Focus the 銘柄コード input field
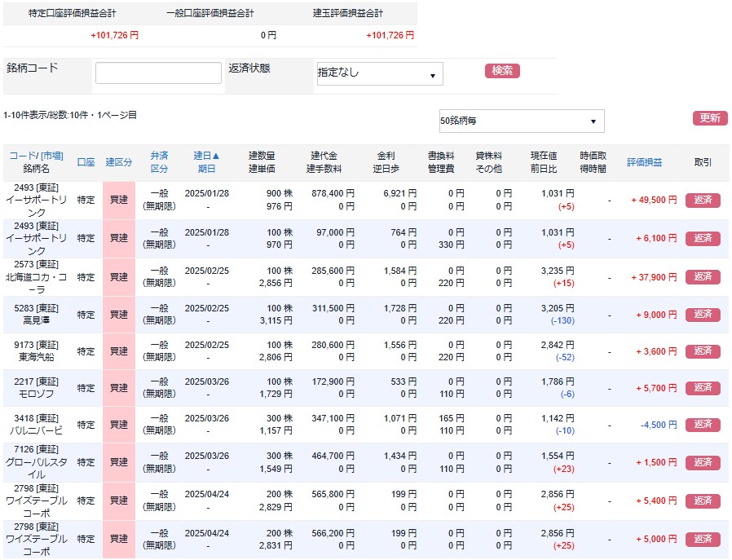 (158, 73)
